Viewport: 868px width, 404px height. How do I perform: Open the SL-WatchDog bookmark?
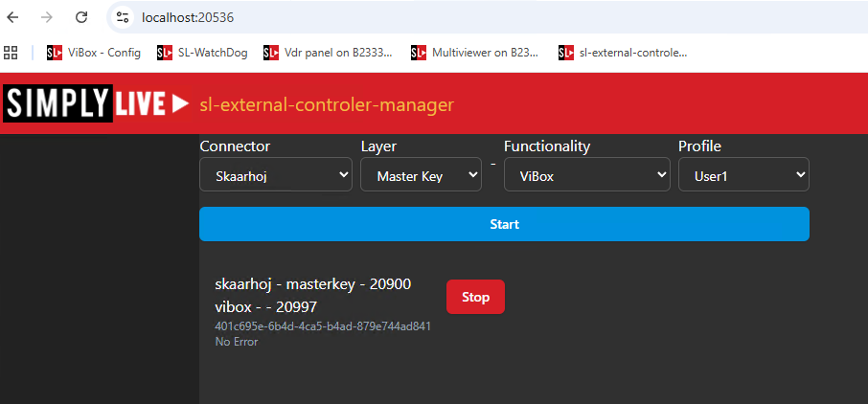tap(202, 53)
